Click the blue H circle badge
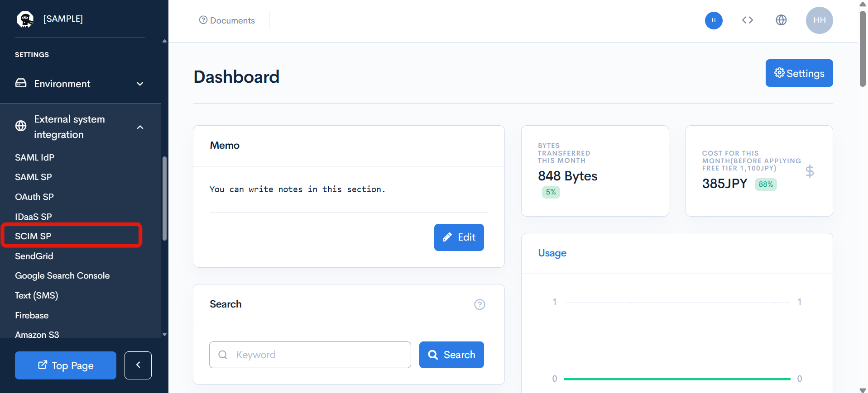The width and height of the screenshot is (868, 393). (x=713, y=20)
